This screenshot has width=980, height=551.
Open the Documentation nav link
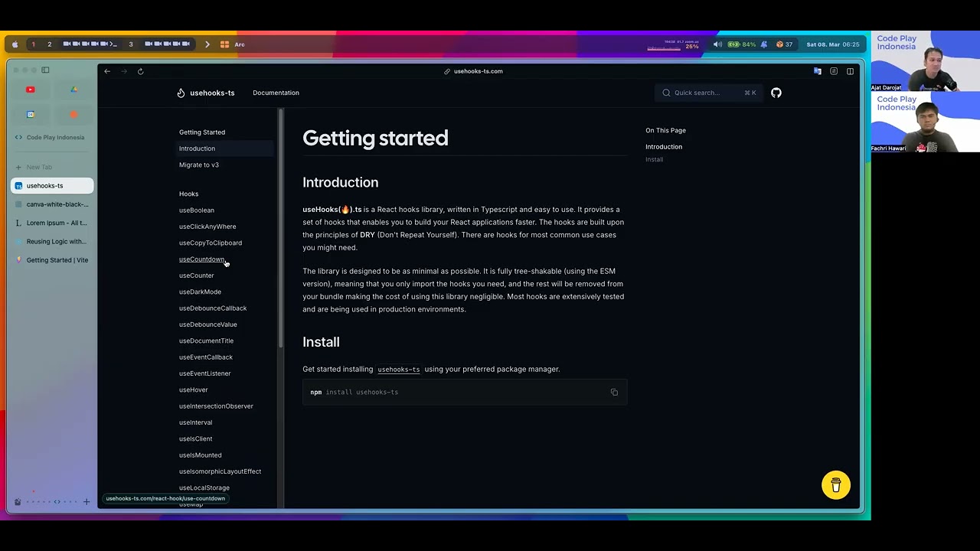[276, 93]
